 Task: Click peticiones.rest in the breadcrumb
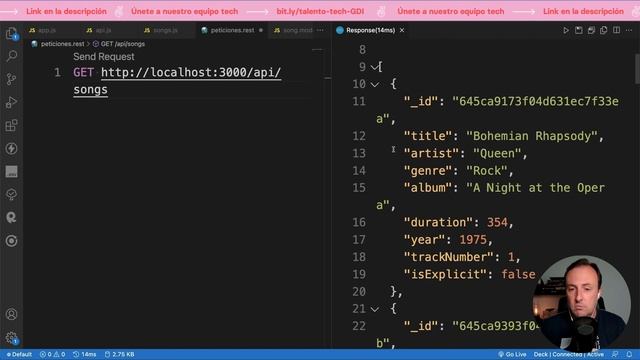click(62, 44)
